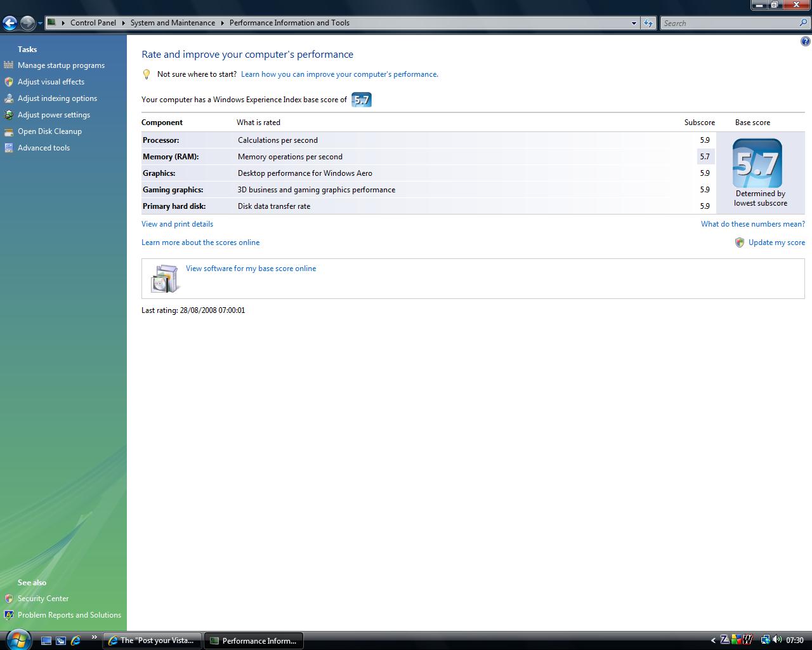The height and width of the screenshot is (650, 812).
Task: Click the Open Disk Cleanup icon
Action: click(8, 131)
